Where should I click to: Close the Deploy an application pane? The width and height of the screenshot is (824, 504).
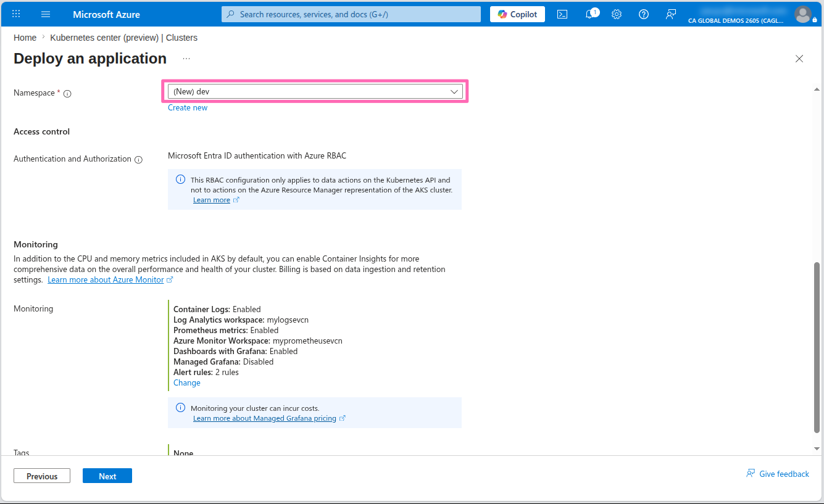(x=799, y=59)
